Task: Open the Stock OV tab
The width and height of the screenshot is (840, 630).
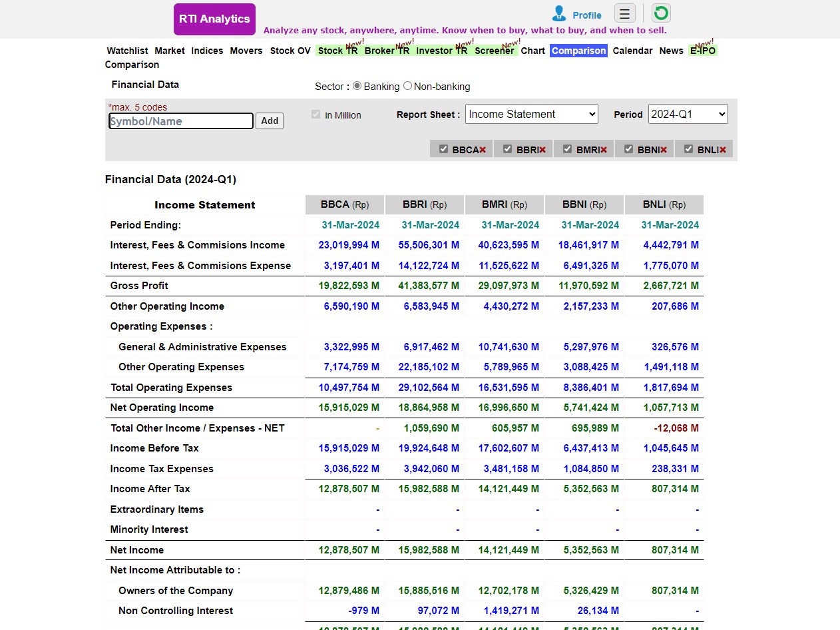Action: tap(290, 51)
